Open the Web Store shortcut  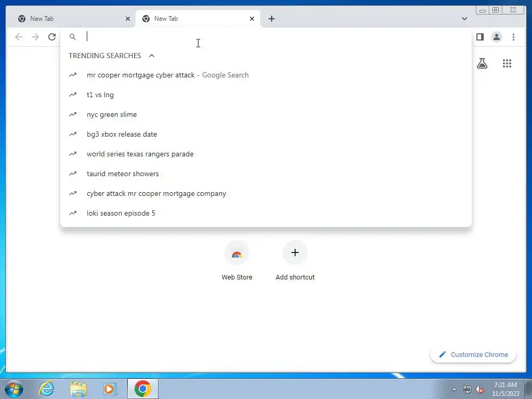pyautogui.click(x=237, y=261)
